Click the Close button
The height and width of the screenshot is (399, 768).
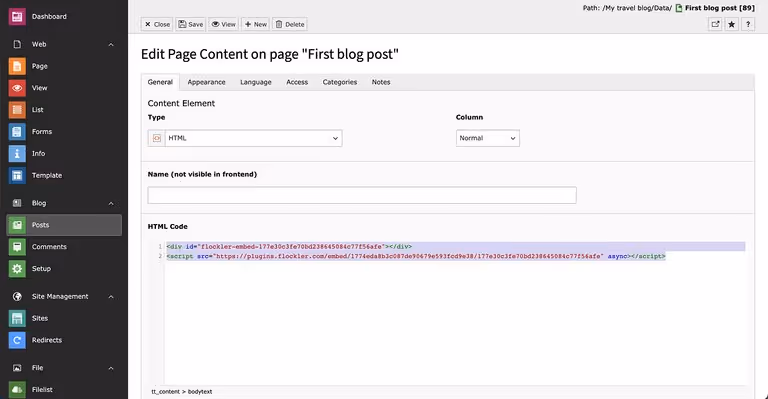[x=157, y=24]
